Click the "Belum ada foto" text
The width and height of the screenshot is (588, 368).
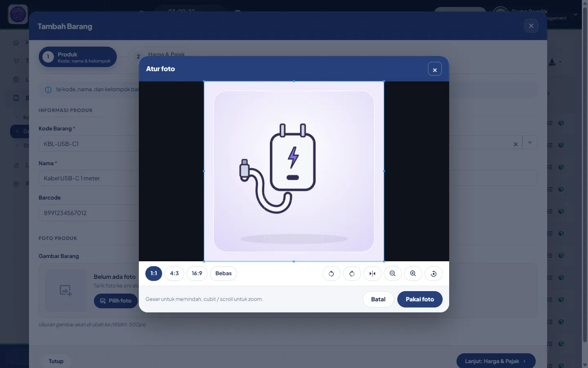115,277
